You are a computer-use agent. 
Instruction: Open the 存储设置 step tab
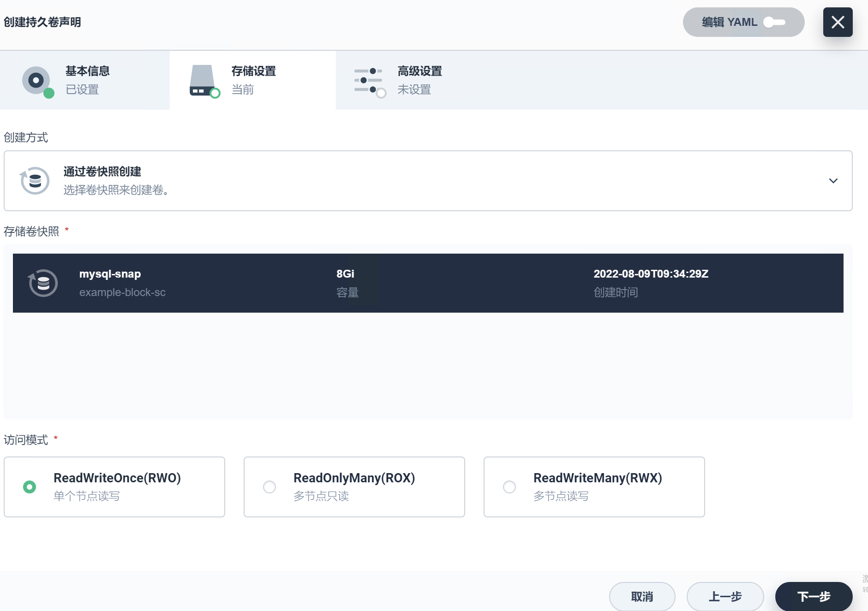pyautogui.click(x=253, y=80)
